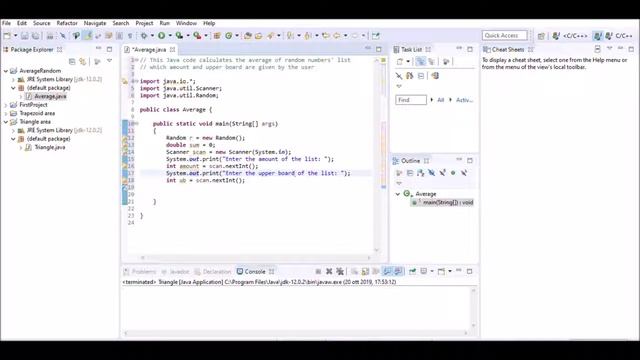This screenshot has width=640, height=360.
Task: Click the Debug bug icon in toolbar
Action: tap(144, 36)
